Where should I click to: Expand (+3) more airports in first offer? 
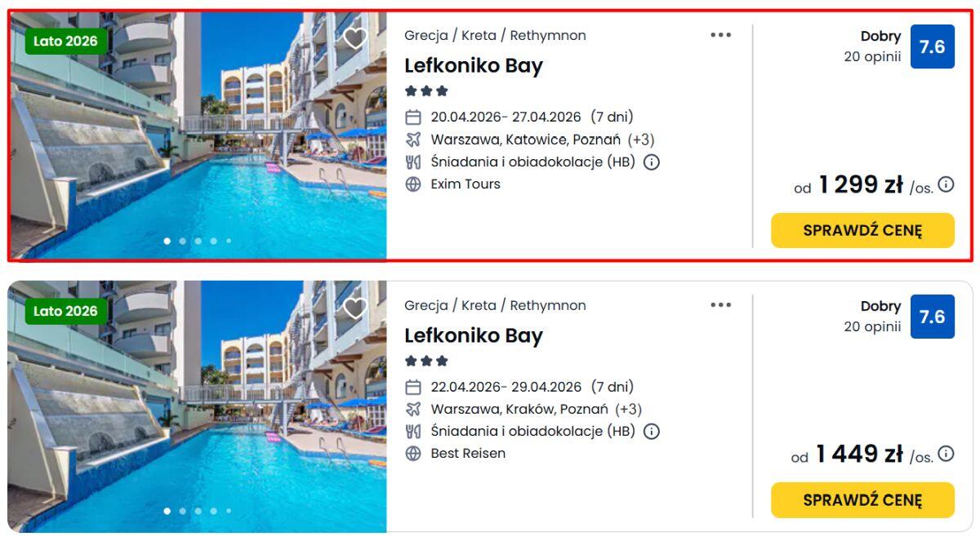coord(640,140)
